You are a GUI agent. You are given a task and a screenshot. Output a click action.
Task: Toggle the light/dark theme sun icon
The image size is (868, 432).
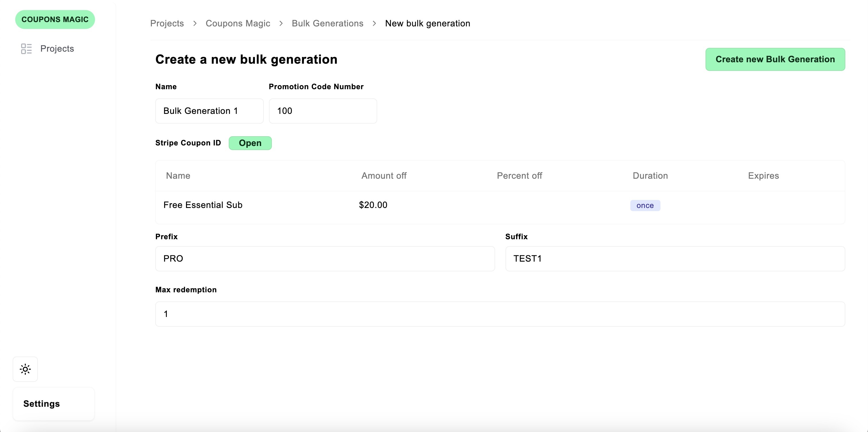coord(25,369)
